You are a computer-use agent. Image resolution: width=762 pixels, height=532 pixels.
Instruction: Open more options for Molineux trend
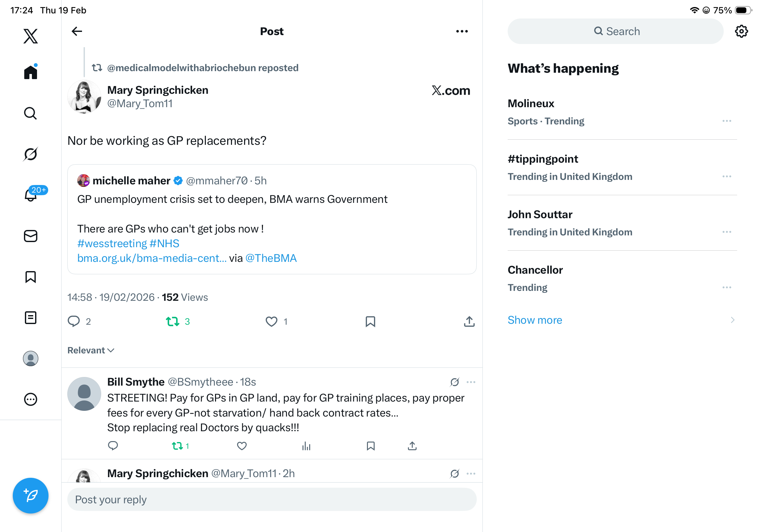727,121
